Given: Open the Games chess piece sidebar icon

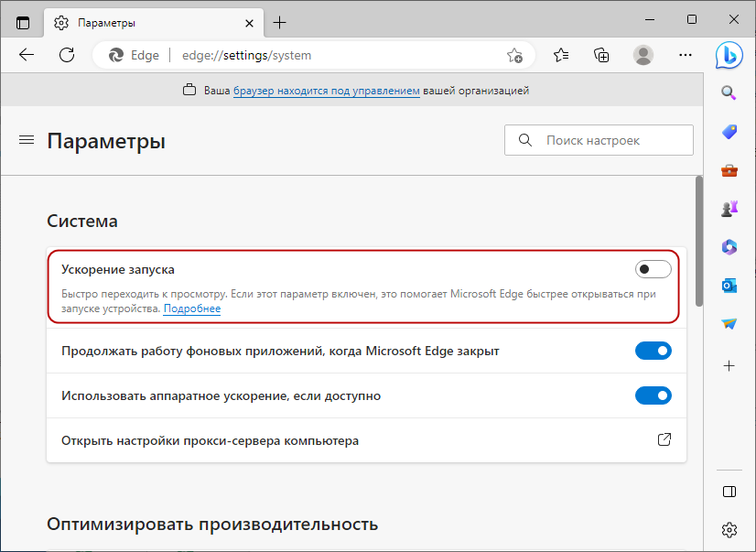Looking at the screenshot, I should 729,209.
